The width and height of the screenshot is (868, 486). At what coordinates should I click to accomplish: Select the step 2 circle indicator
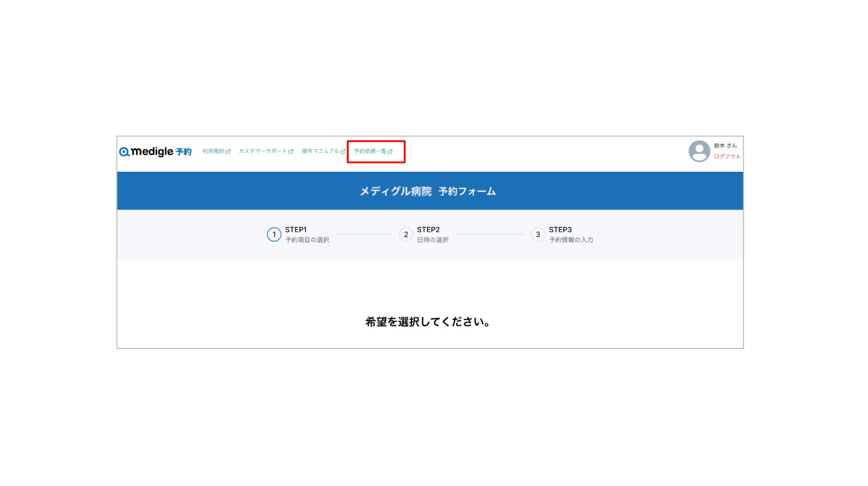click(406, 235)
